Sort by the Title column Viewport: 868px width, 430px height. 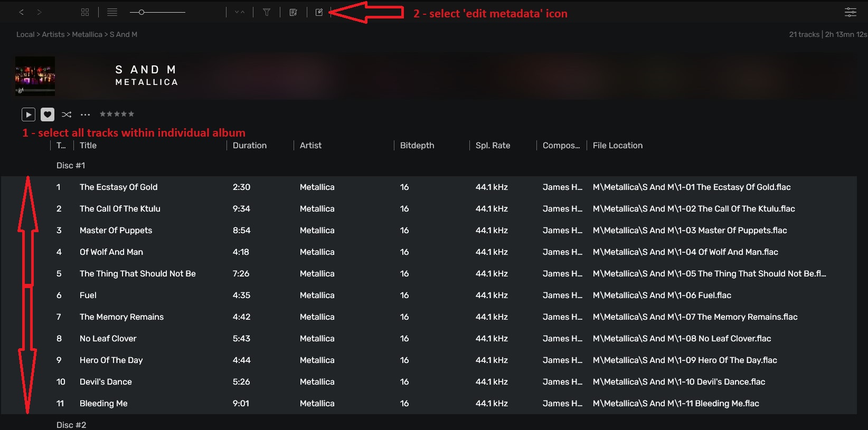[x=88, y=146]
